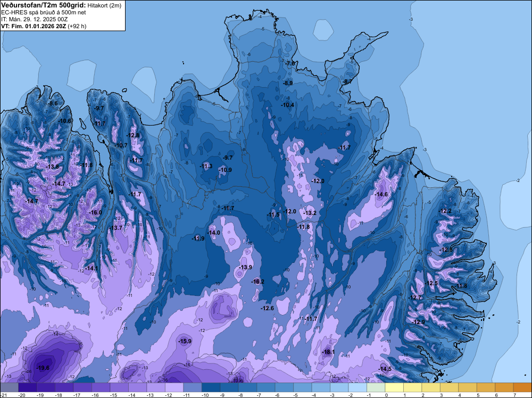
Task: Click the -15.9 temperature value
Action: [x=185, y=341]
